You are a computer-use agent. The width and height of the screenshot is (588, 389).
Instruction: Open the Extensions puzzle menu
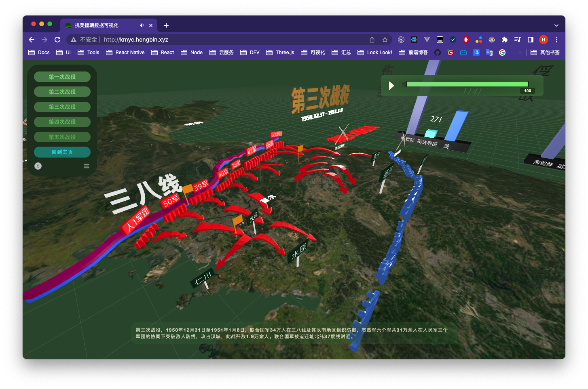[x=505, y=40]
